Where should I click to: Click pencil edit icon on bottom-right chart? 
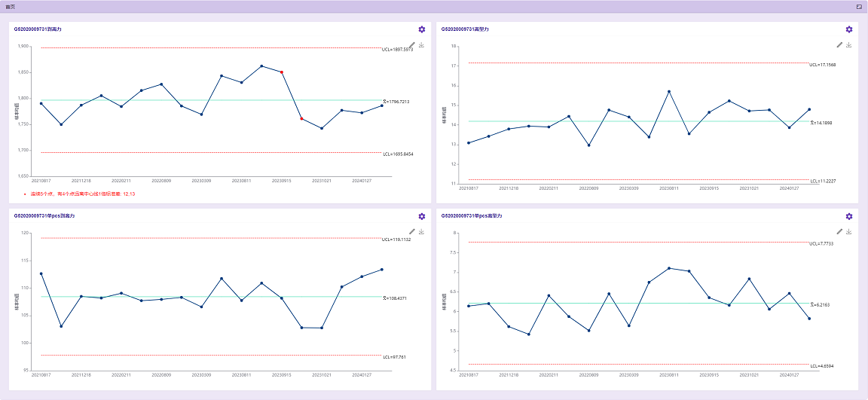(x=839, y=232)
